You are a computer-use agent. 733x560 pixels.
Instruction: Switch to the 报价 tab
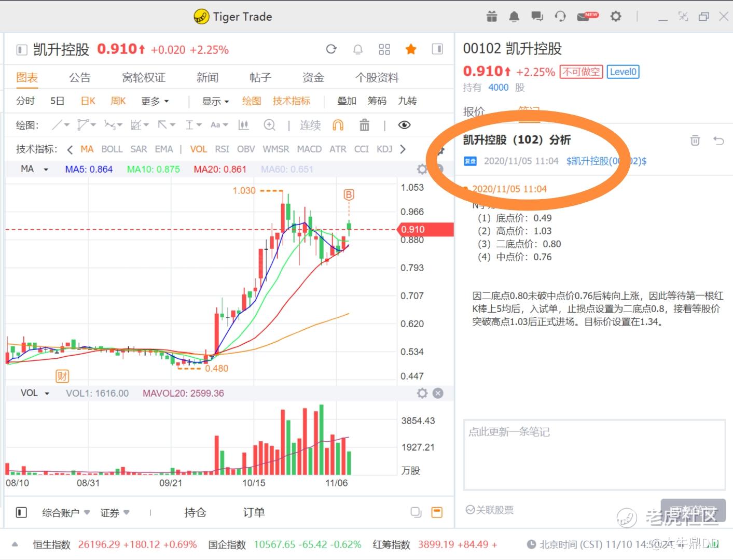tap(474, 111)
